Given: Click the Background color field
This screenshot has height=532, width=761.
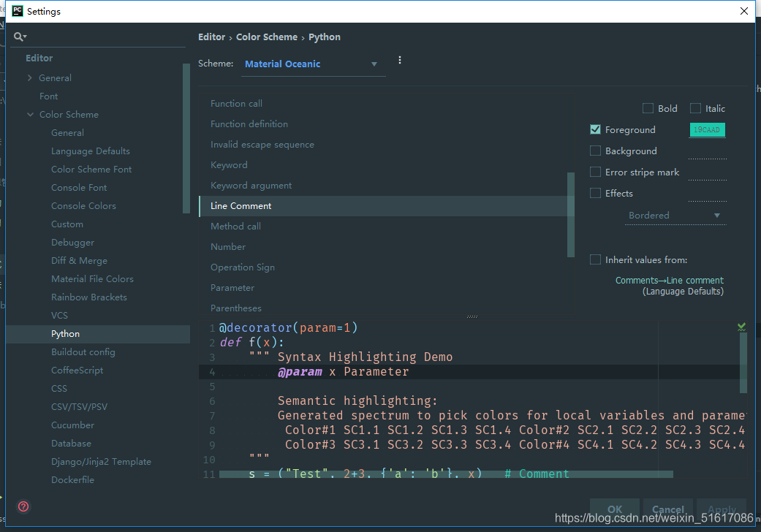Looking at the screenshot, I should (707, 151).
